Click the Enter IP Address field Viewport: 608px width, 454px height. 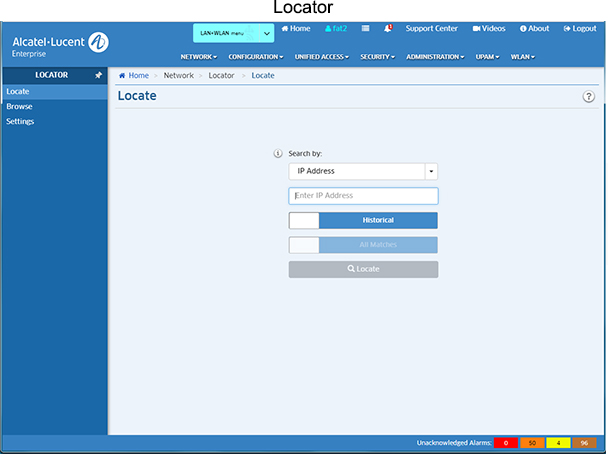coord(363,196)
